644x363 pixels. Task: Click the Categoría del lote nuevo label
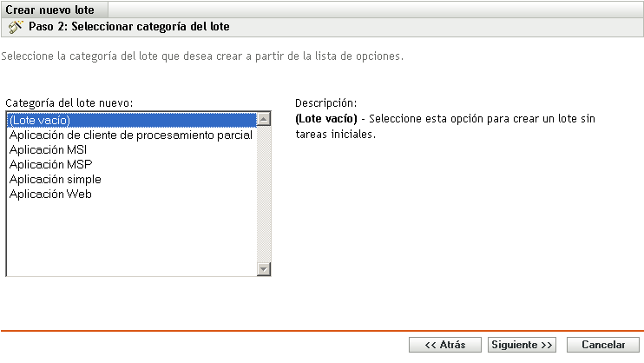(69, 102)
